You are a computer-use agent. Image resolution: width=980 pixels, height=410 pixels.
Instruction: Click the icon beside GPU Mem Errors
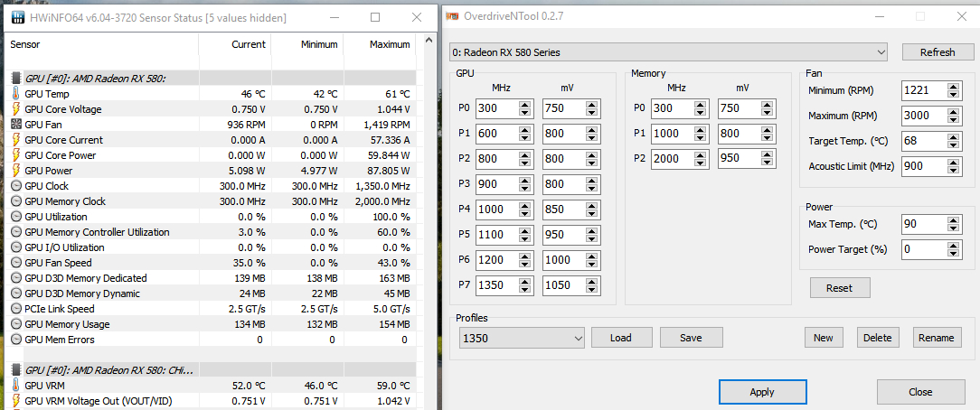(x=15, y=340)
